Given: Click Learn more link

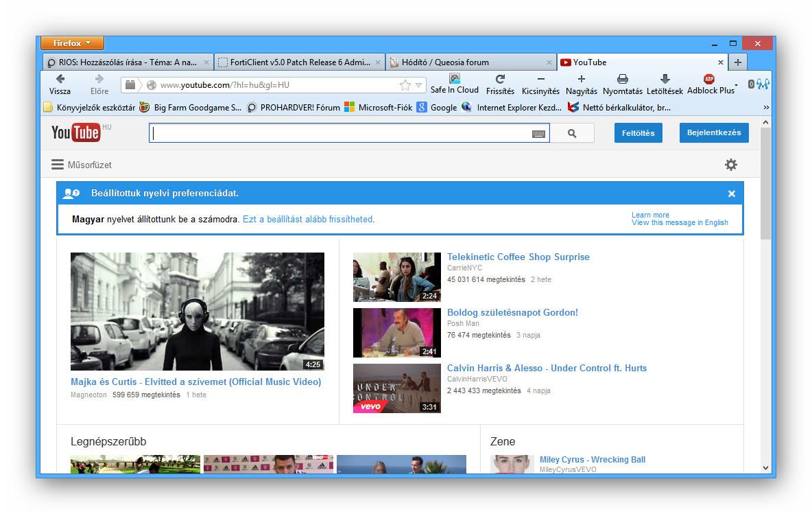Looking at the screenshot, I should (650, 215).
